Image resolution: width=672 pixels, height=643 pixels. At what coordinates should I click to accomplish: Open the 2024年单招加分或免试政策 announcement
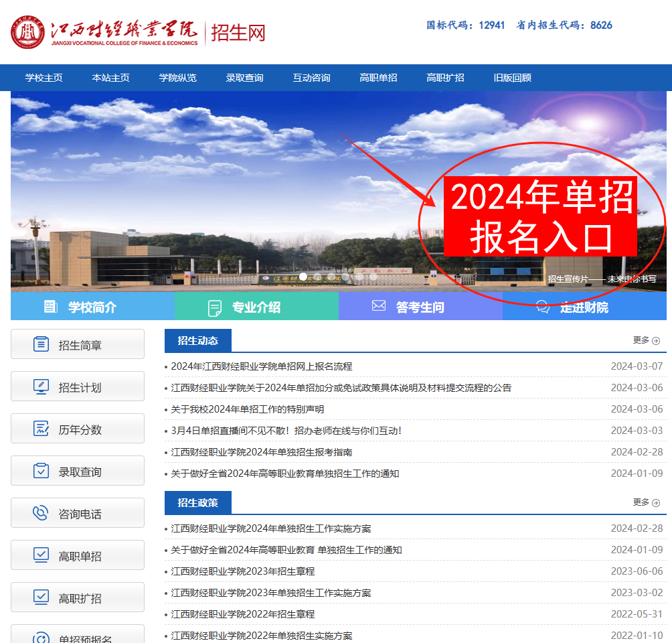[341, 388]
